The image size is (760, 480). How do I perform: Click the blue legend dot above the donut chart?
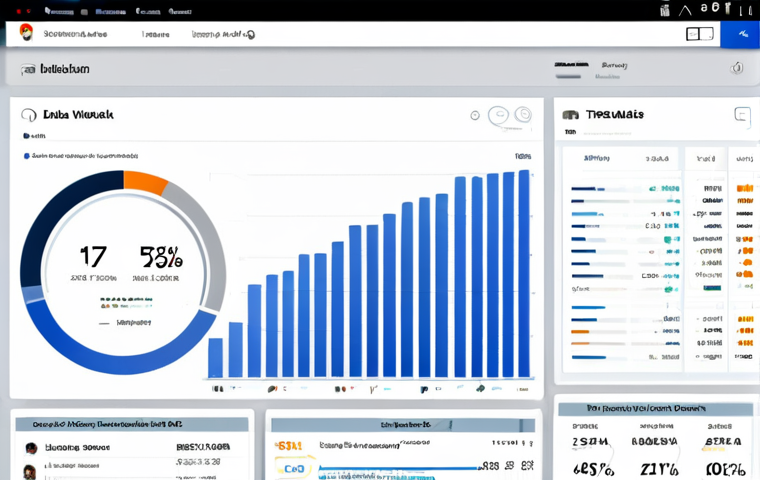coord(26,156)
